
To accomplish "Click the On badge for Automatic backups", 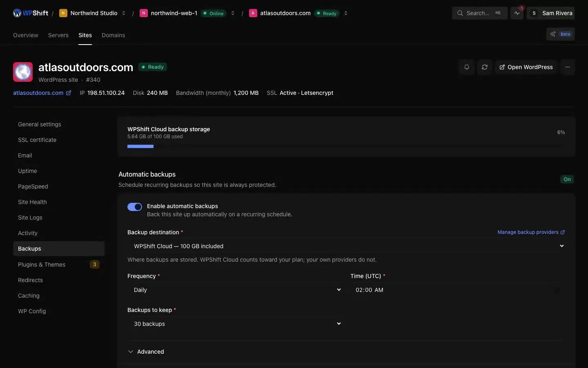I will (567, 179).
